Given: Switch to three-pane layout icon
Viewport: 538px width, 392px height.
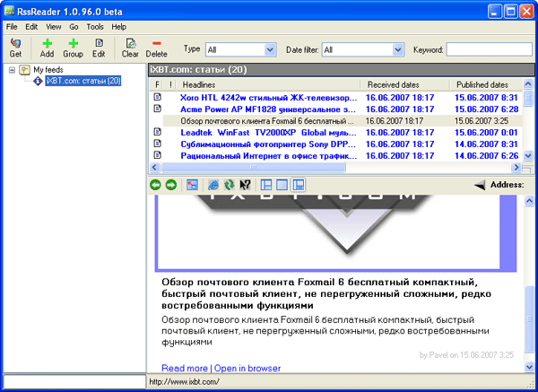Looking at the screenshot, I should [266, 185].
